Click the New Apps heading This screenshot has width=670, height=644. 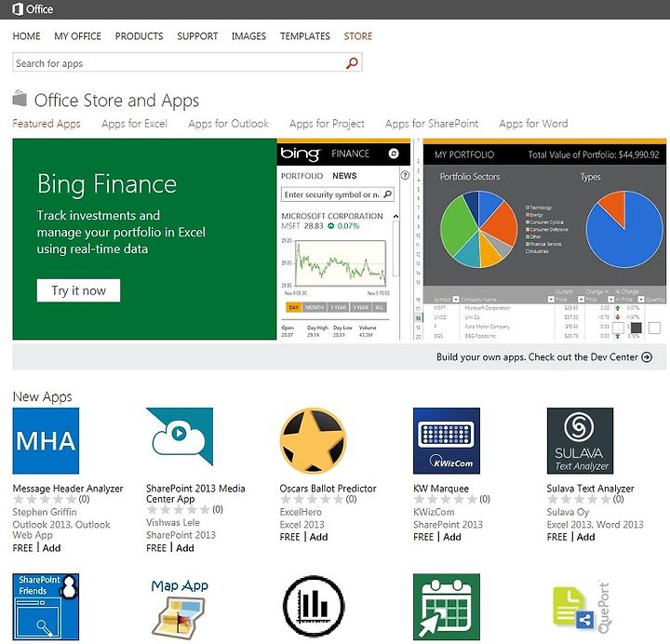[42, 396]
